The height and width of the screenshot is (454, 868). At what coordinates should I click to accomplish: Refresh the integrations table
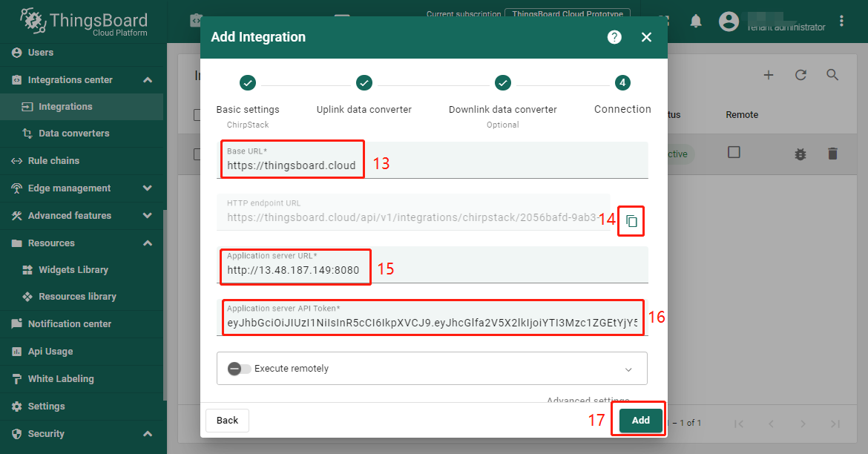coord(800,75)
